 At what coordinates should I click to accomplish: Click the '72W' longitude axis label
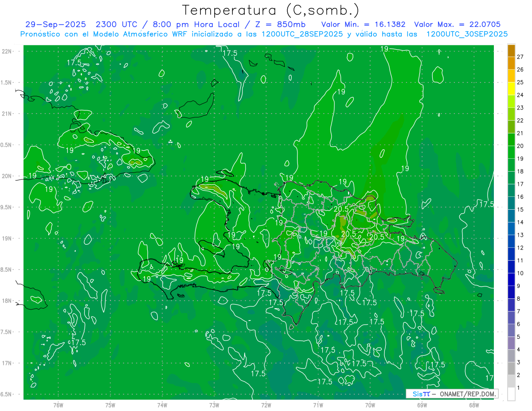pyautogui.click(x=266, y=405)
